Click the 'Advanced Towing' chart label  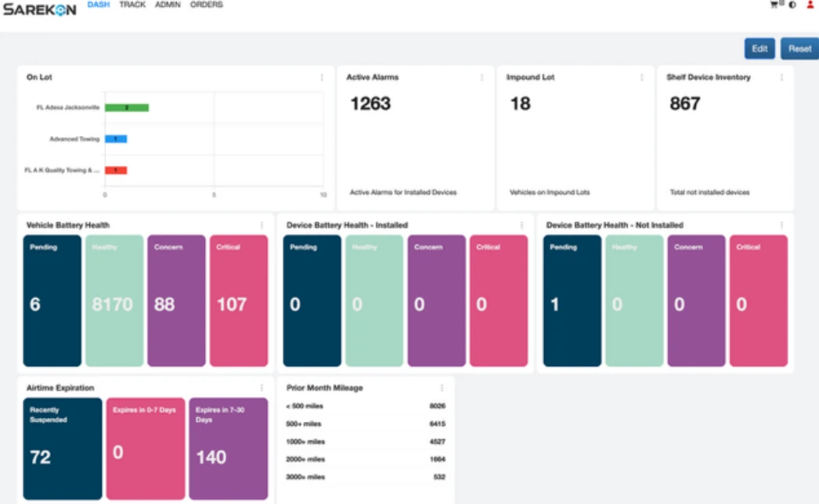74,139
